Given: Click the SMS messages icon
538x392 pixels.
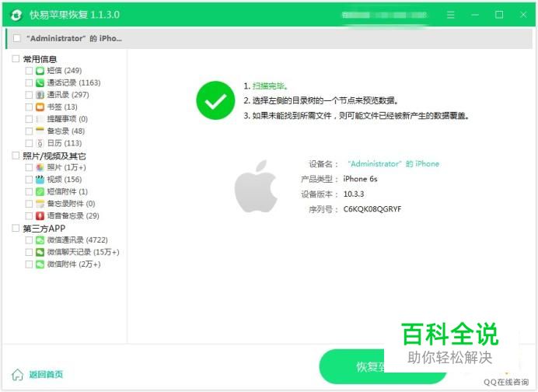Looking at the screenshot, I should [40, 71].
